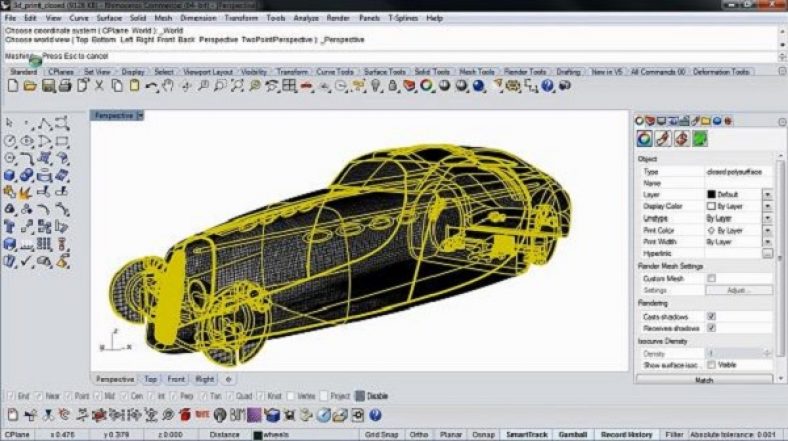Switch to the Front viewport tab
788x441 pixels.
[176, 379]
